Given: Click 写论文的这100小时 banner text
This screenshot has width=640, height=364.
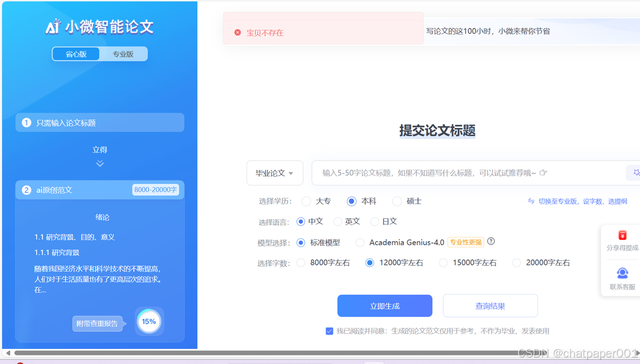Looking at the screenshot, I should [488, 31].
